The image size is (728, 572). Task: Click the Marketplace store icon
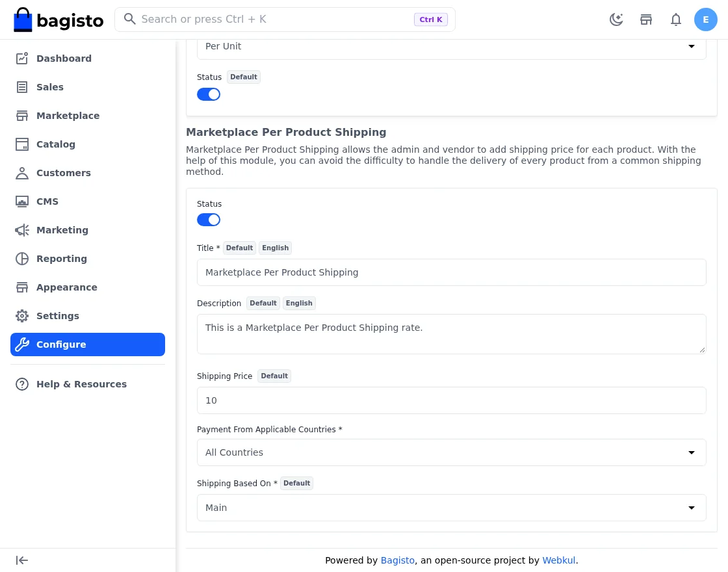coord(22,116)
